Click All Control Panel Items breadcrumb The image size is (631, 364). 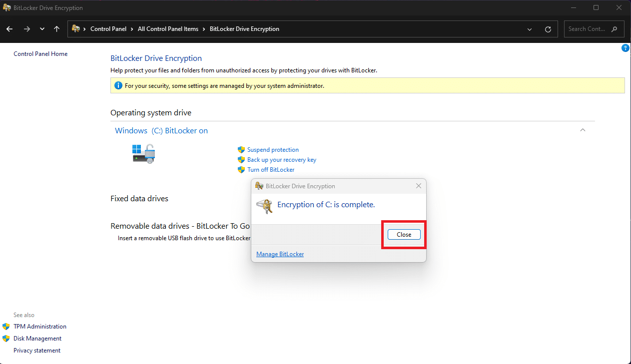(168, 29)
